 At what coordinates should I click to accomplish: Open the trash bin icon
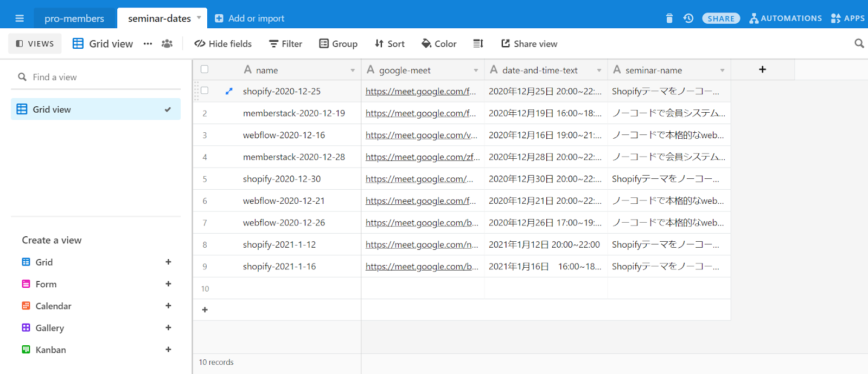click(x=669, y=18)
